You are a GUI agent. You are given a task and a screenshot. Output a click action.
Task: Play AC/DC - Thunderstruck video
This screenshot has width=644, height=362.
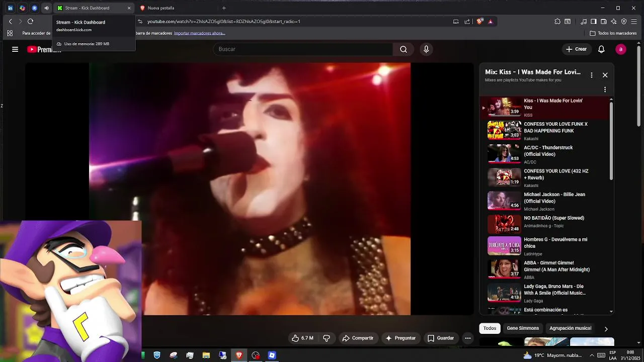point(544,154)
